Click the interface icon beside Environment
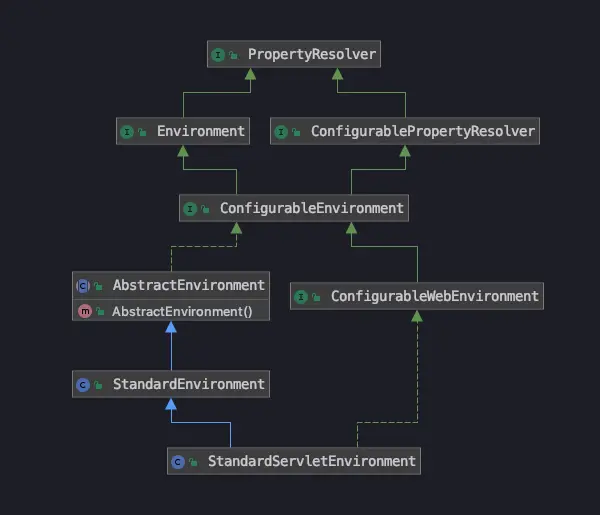Viewport: 600px width, 515px height. tap(127, 132)
